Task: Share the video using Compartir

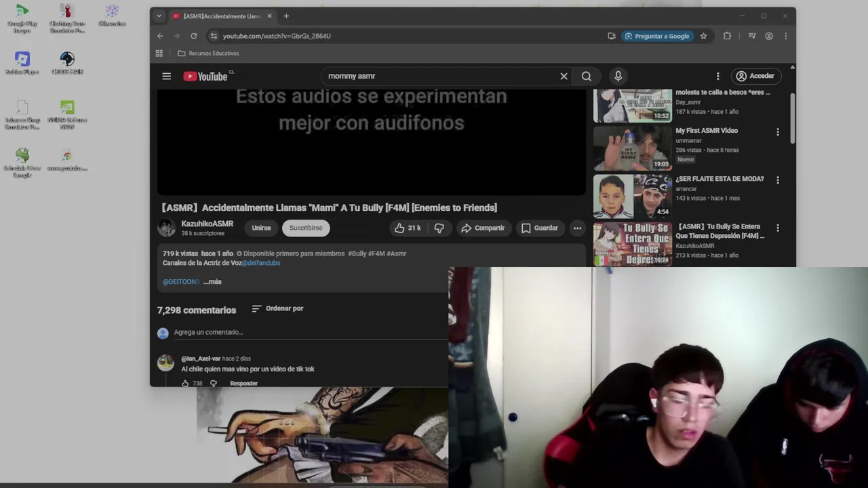Action: point(483,228)
